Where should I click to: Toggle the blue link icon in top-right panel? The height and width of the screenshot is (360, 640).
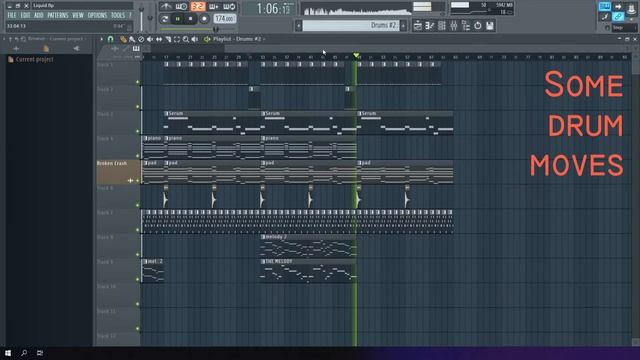click(x=618, y=17)
